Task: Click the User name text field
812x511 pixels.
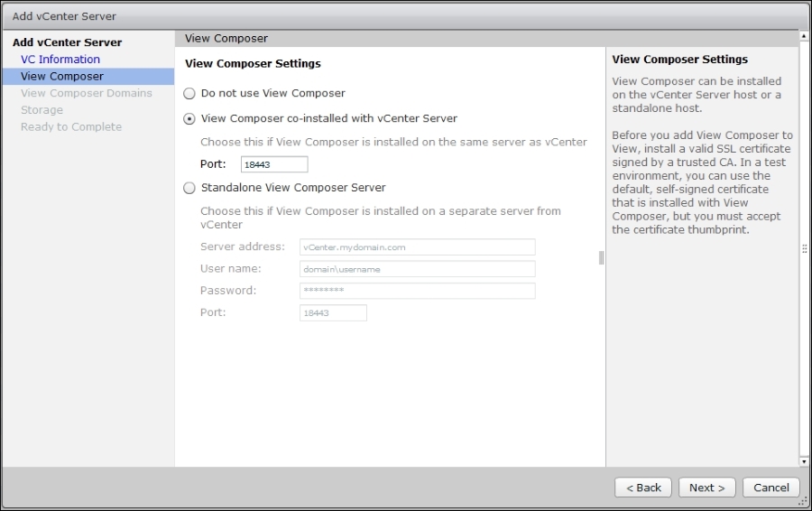Action: pos(417,269)
